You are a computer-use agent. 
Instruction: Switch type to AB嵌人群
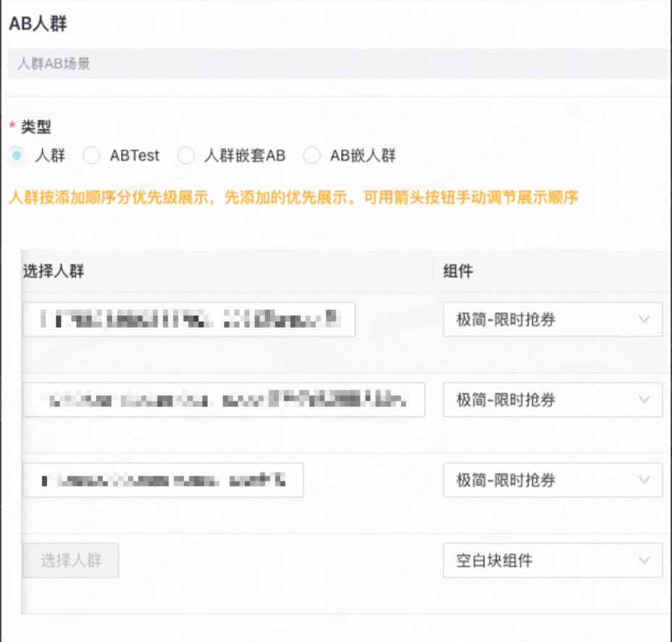(311, 156)
